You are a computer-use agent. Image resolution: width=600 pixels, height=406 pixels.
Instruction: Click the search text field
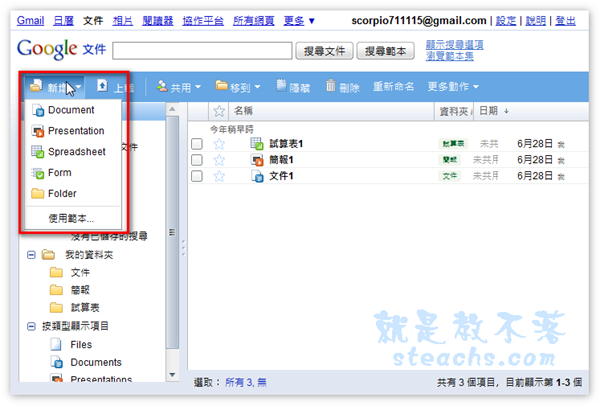(202, 51)
